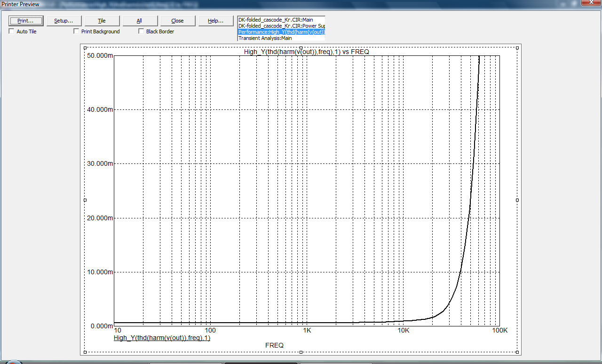Click the top-left resize handle of plot
The image size is (602, 364).
(x=85, y=48)
